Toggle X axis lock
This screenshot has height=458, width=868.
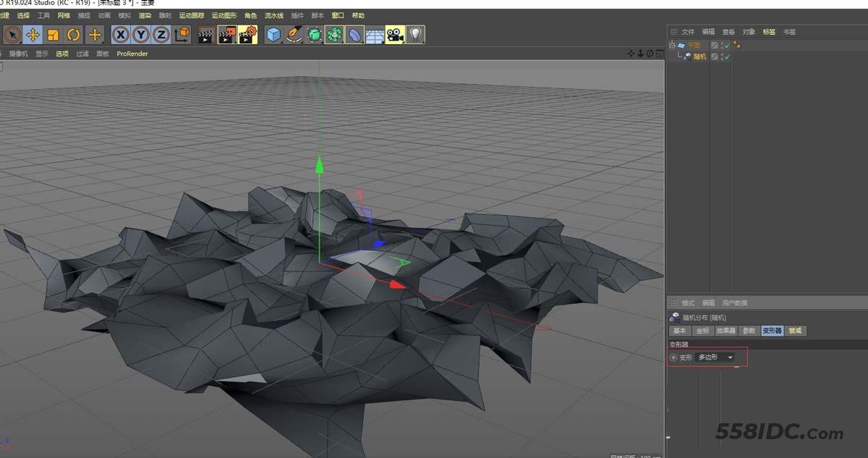pyautogui.click(x=121, y=34)
